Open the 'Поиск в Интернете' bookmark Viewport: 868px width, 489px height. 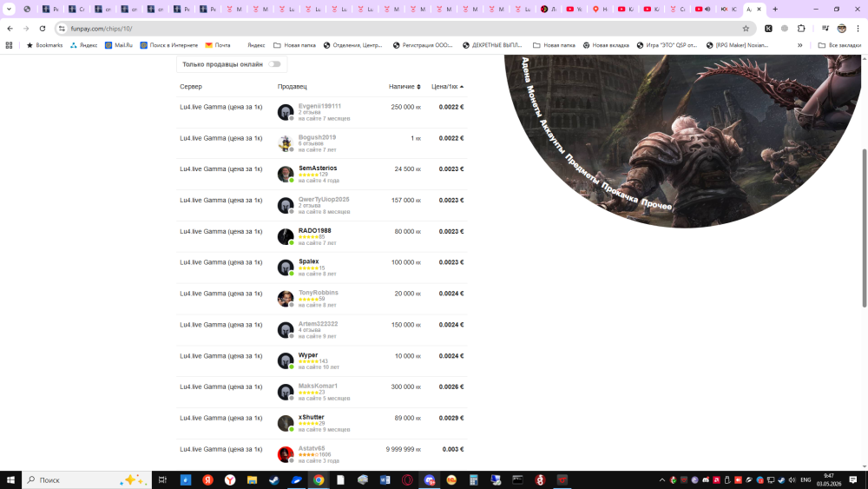click(169, 45)
